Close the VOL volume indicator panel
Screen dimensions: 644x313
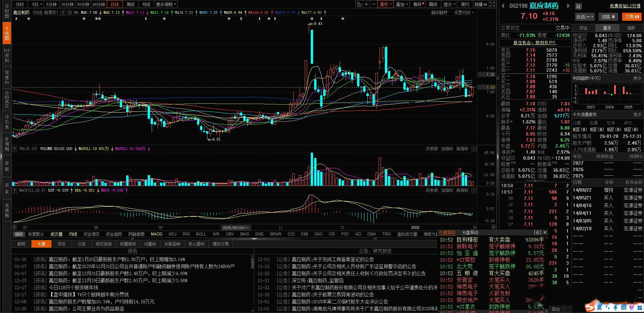click(474, 149)
